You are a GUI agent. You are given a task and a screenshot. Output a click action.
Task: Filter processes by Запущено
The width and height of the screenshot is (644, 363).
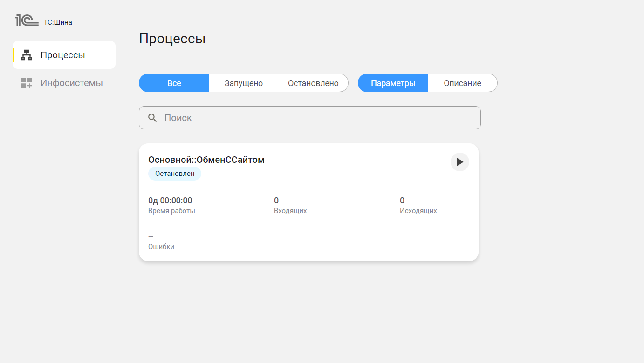pyautogui.click(x=244, y=83)
